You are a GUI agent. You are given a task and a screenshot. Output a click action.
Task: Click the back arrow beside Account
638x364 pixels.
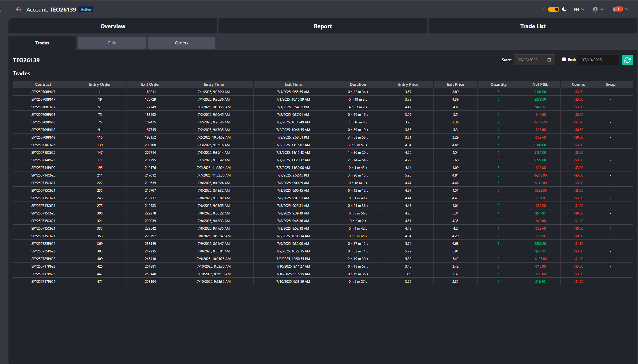[19, 9]
